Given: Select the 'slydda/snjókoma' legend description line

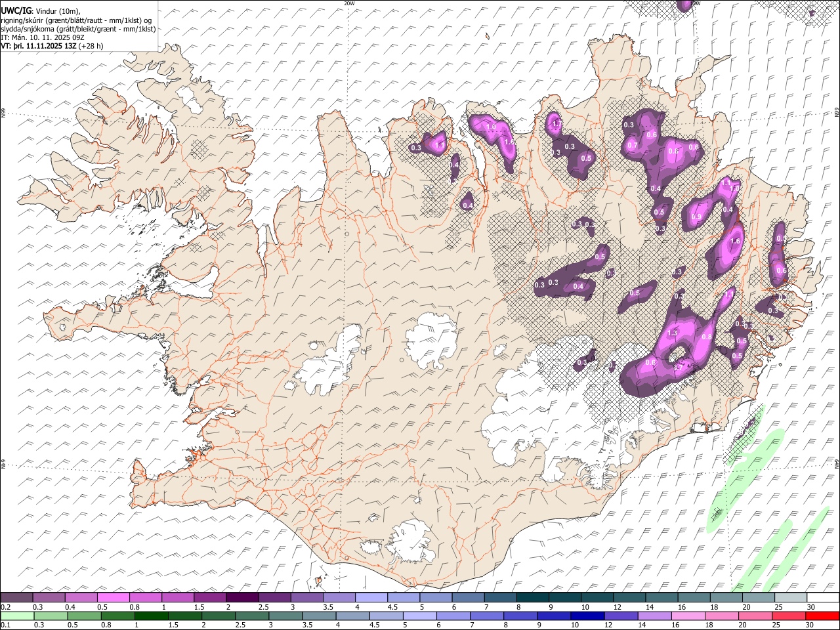Looking at the screenshot, I should point(79,29).
